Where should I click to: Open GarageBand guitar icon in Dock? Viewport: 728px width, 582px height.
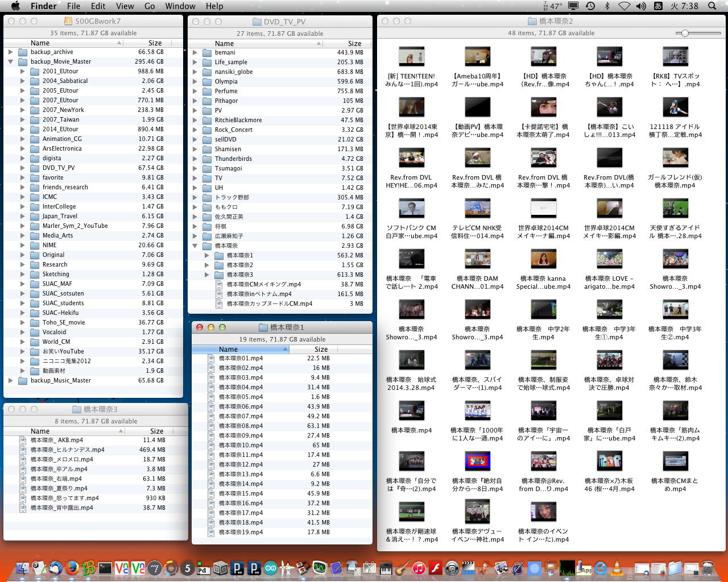click(x=403, y=568)
